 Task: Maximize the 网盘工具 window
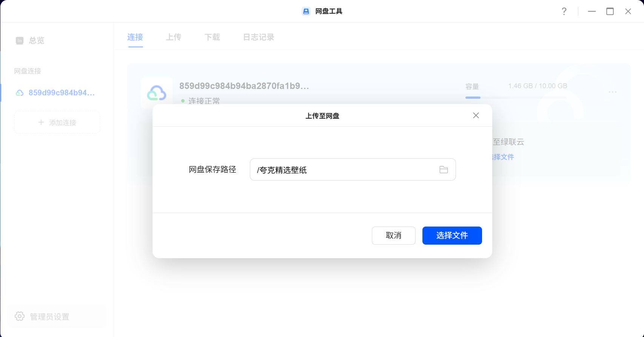coord(610,11)
